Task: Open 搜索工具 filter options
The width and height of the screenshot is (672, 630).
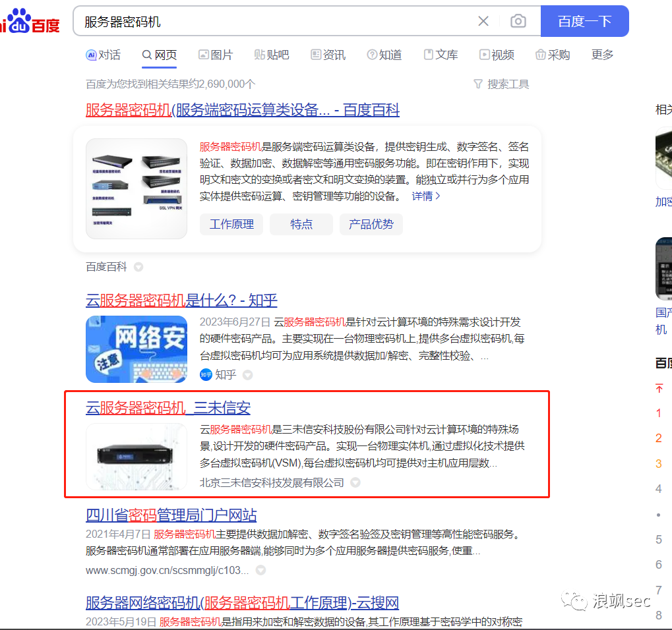Action: pos(501,84)
